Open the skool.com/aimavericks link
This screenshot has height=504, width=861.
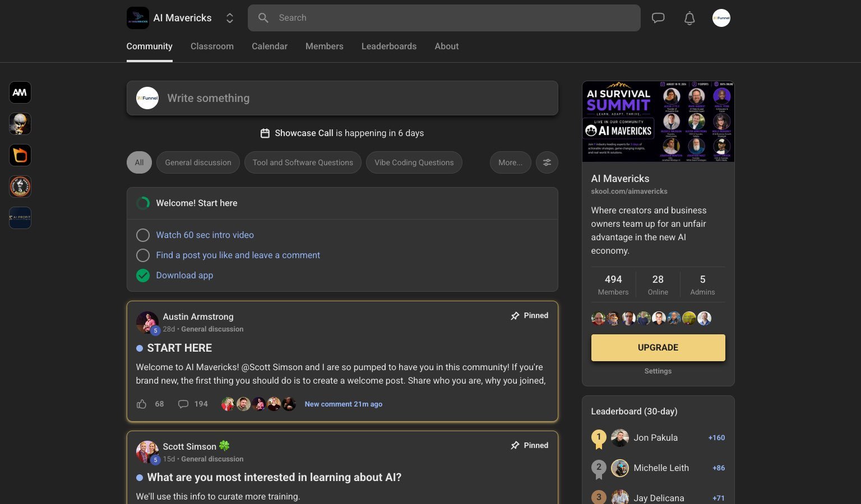[629, 192]
